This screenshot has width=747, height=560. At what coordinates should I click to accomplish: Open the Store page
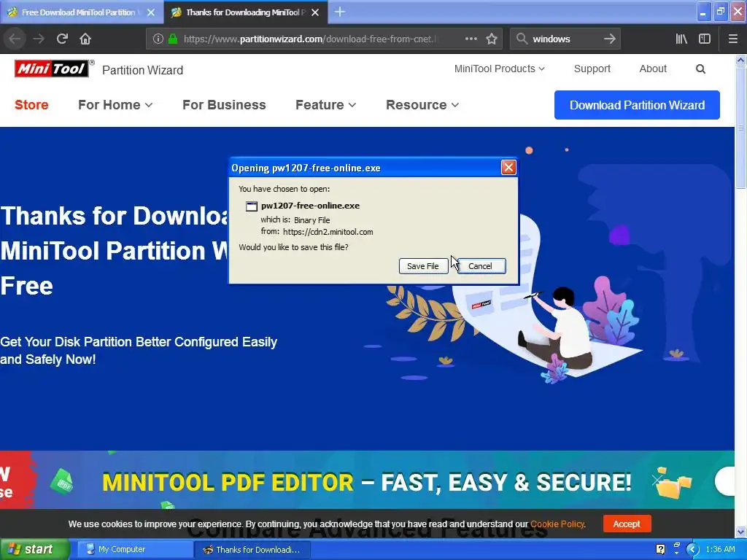coord(31,105)
